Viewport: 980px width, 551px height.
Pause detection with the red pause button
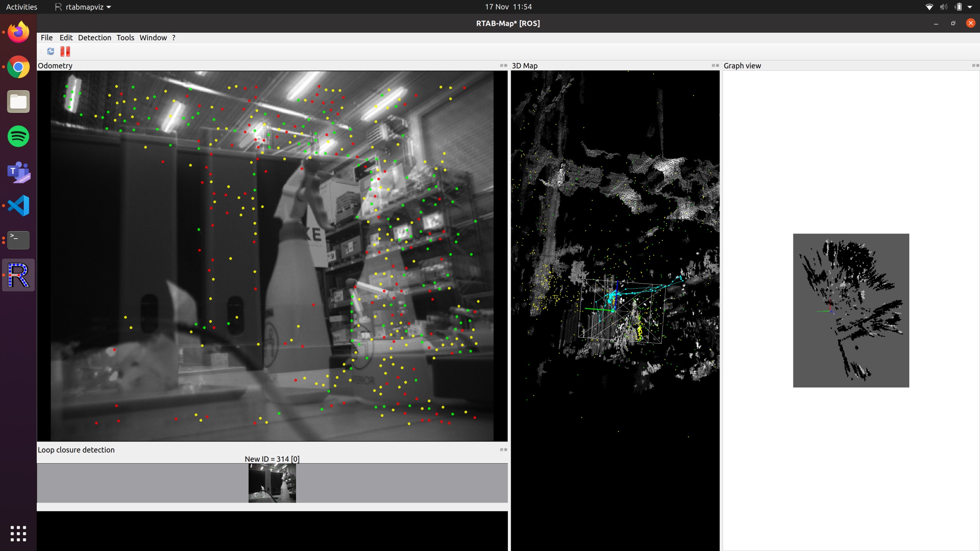tap(65, 51)
